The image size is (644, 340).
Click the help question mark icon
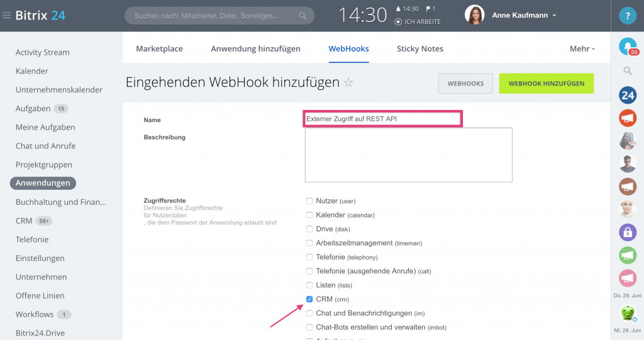point(628,16)
